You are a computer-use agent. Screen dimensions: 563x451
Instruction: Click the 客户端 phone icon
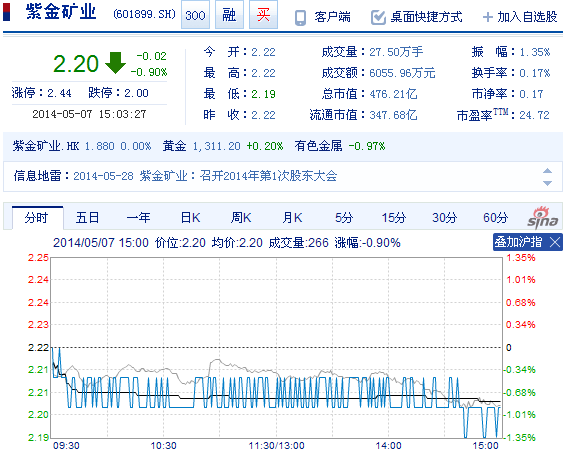tap(300, 18)
